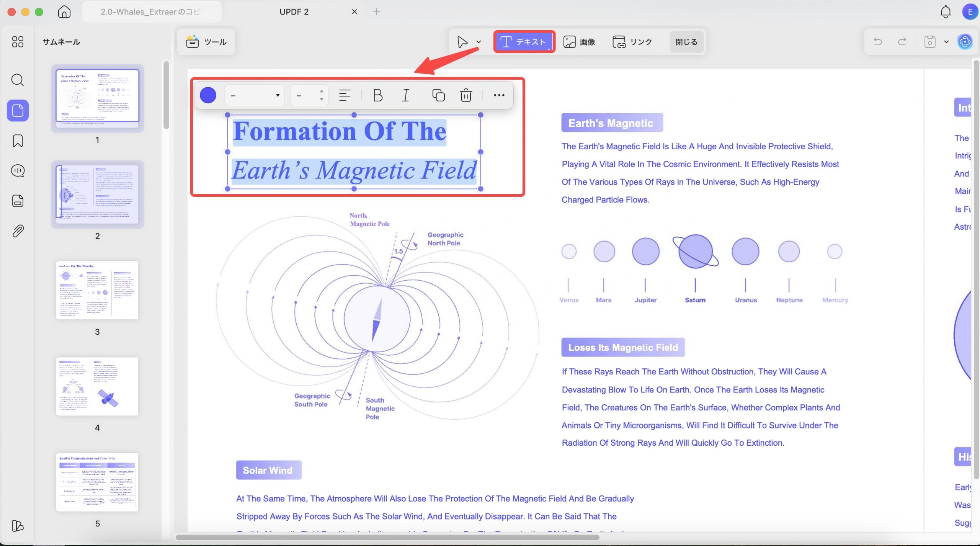Click the 閉じる button

click(x=686, y=41)
